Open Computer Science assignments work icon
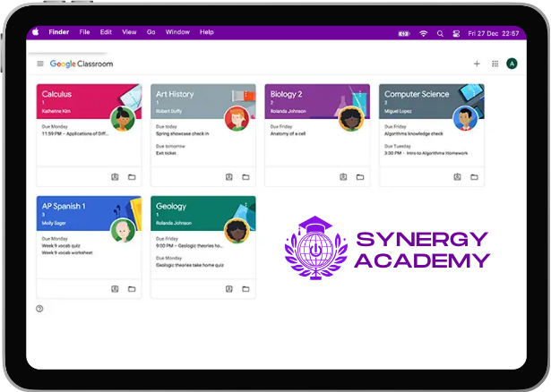The height and width of the screenshot is (392, 551). [457, 177]
